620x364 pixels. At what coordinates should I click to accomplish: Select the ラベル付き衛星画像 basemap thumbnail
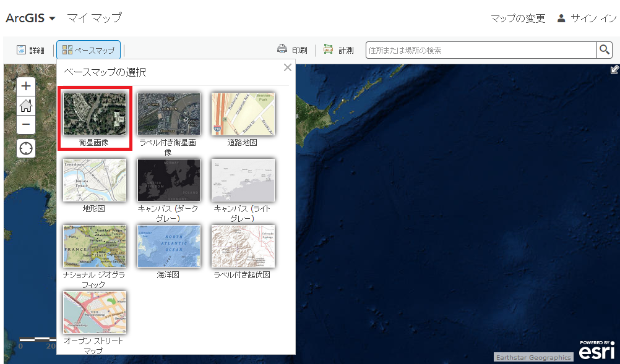tap(169, 114)
